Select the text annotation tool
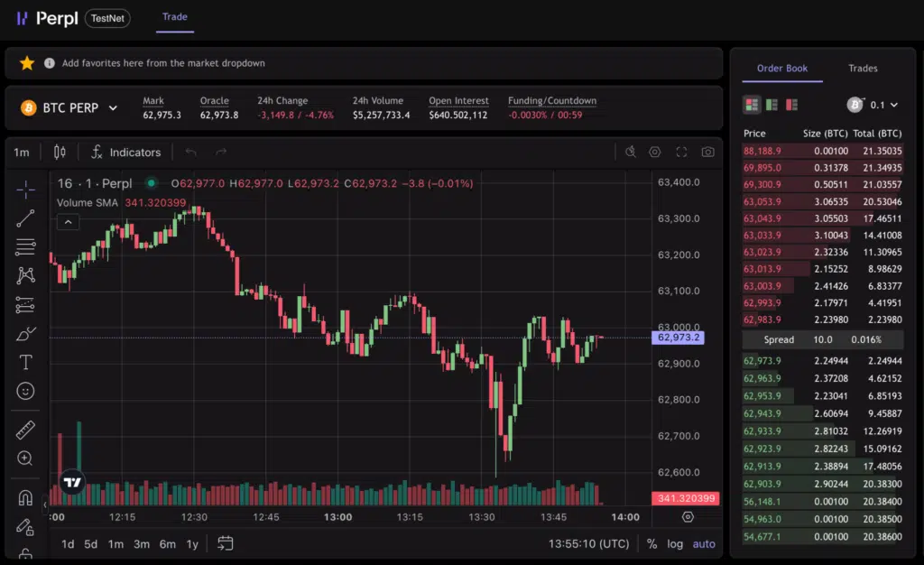The width and height of the screenshot is (924, 565). (24, 362)
